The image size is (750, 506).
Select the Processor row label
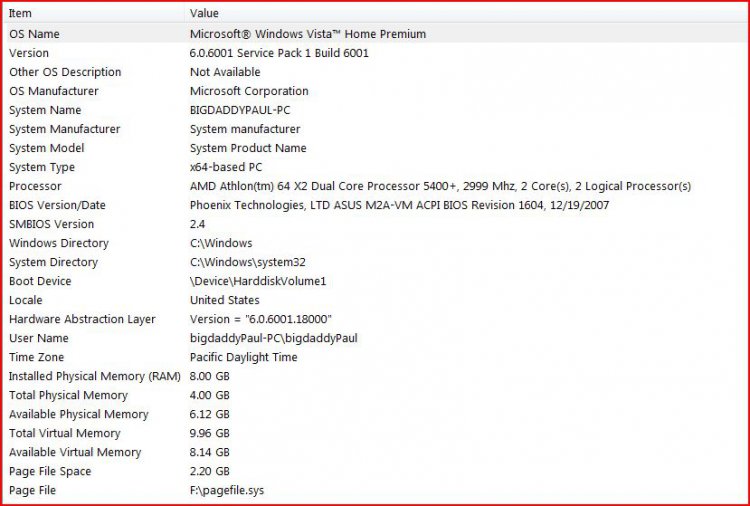tap(35, 186)
